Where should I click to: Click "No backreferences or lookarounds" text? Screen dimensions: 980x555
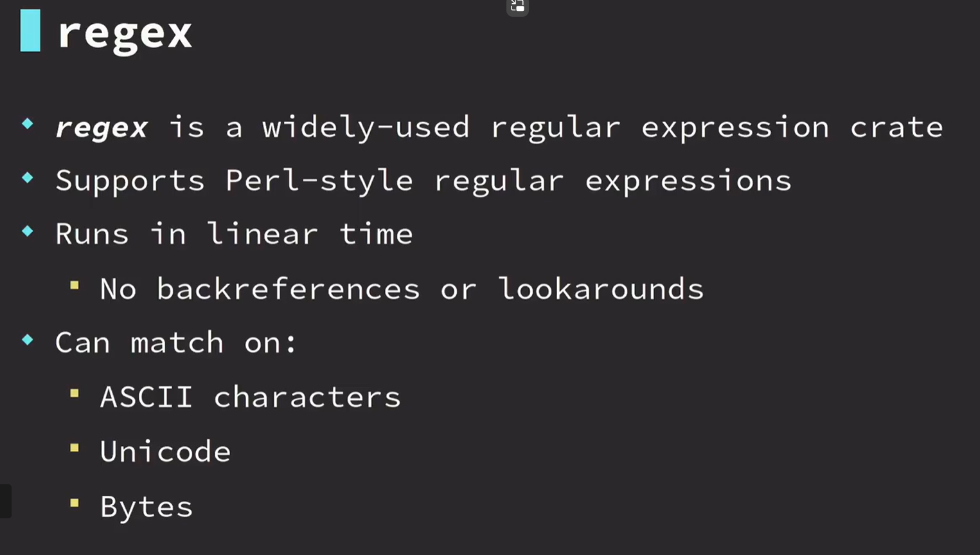coord(402,289)
